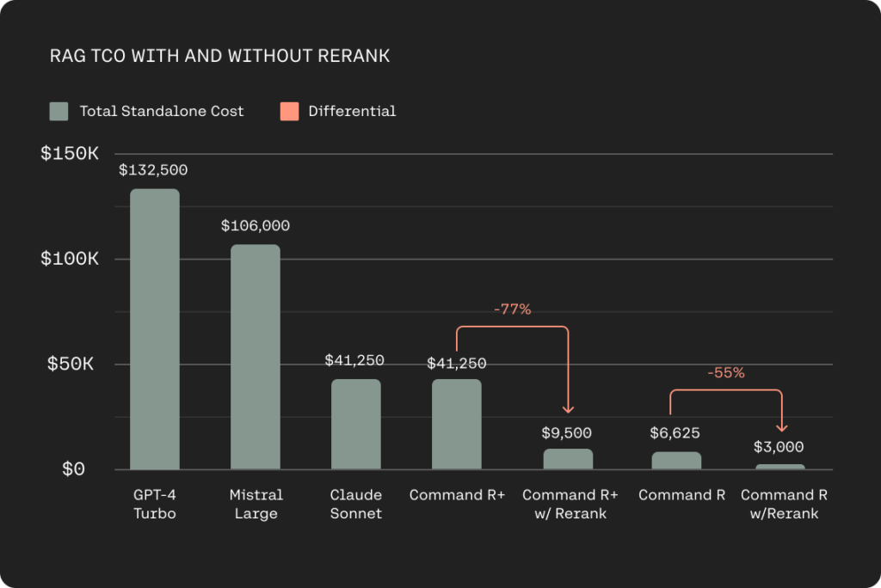
Task: Click the Differential legend text
Action: coord(352,111)
